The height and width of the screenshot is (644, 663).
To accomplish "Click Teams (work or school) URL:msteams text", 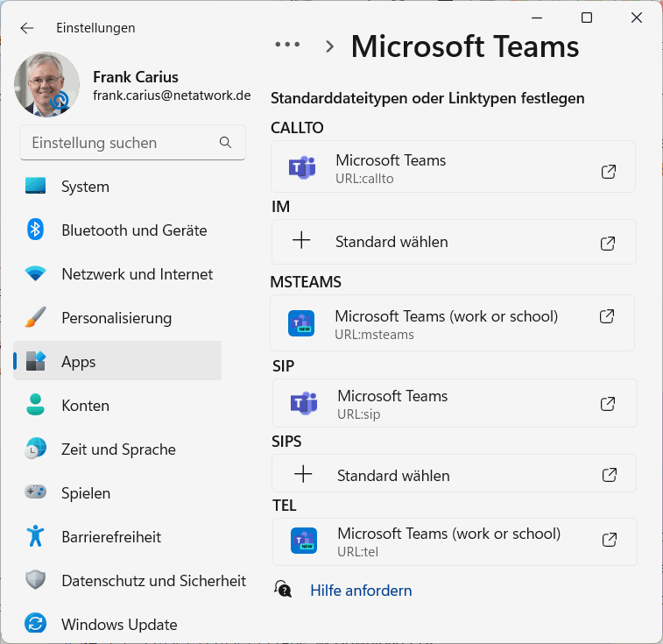I will click(447, 324).
